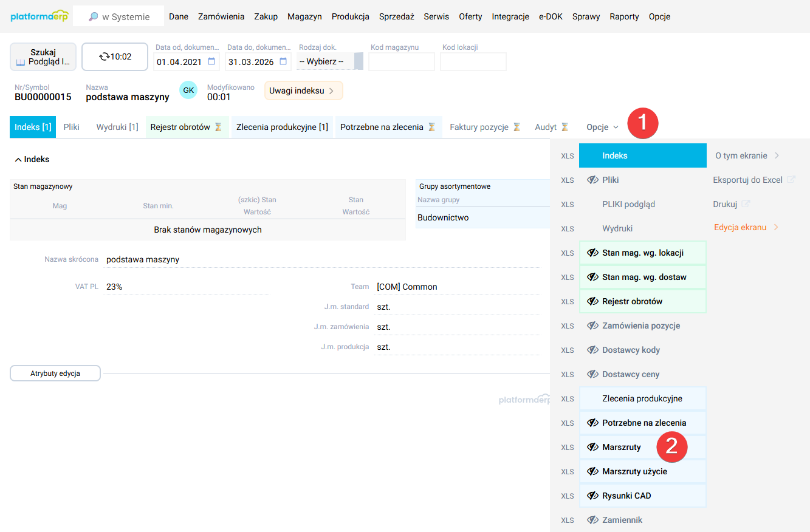Open Uwagi indeksu button
This screenshot has height=532, width=810.
point(303,90)
